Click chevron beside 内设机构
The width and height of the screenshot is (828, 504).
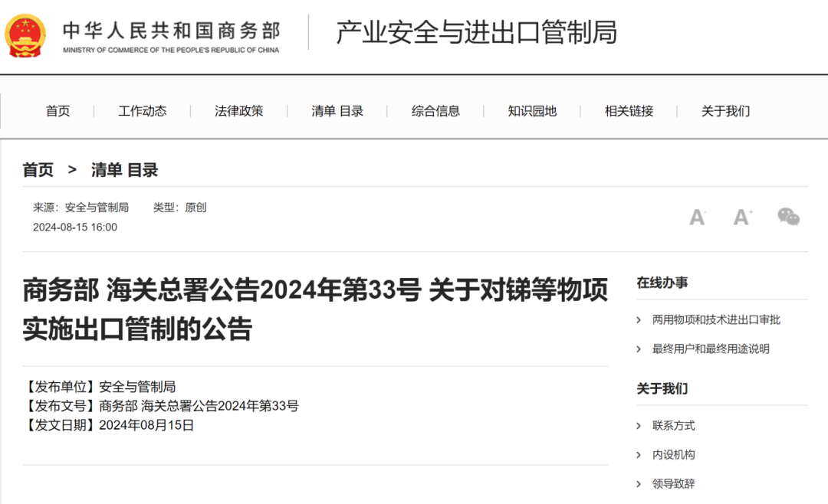point(639,455)
